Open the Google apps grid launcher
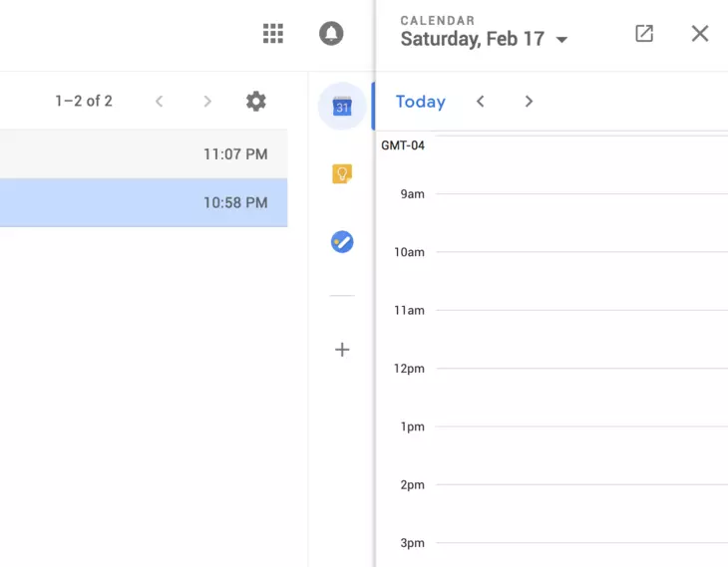The image size is (728, 567). [273, 34]
